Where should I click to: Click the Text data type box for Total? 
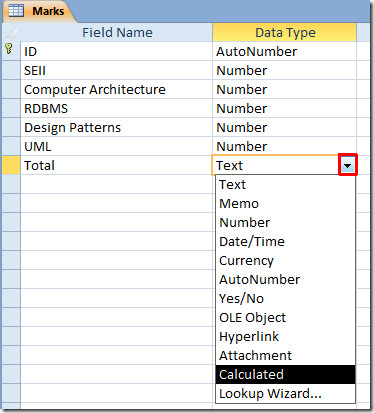(x=275, y=165)
